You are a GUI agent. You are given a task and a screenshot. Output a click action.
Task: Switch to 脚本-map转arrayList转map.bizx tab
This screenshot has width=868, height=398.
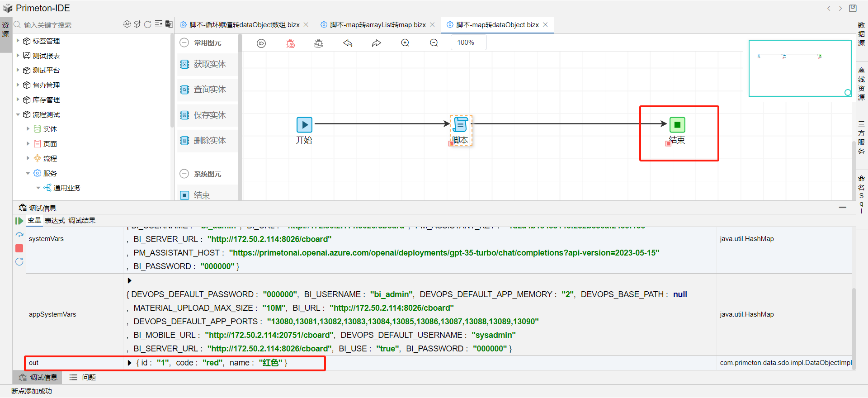click(377, 25)
